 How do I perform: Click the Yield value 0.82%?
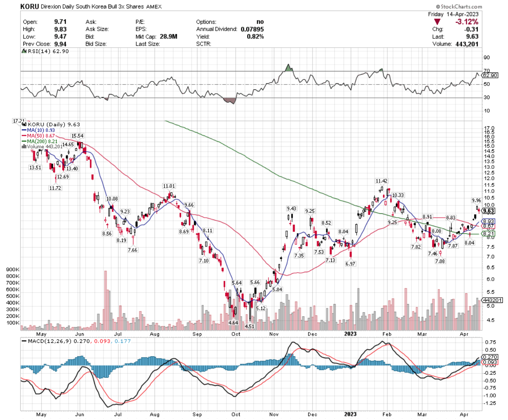coord(255,36)
